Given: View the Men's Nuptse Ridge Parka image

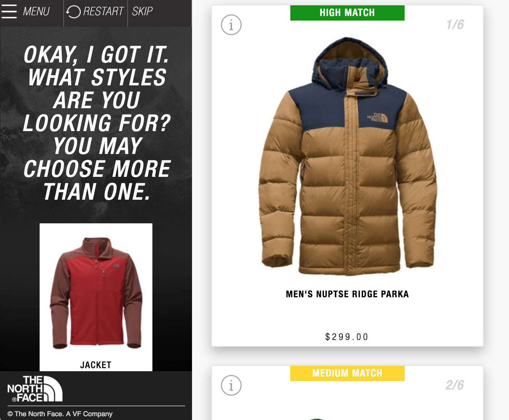Looking at the screenshot, I should pos(347,156).
